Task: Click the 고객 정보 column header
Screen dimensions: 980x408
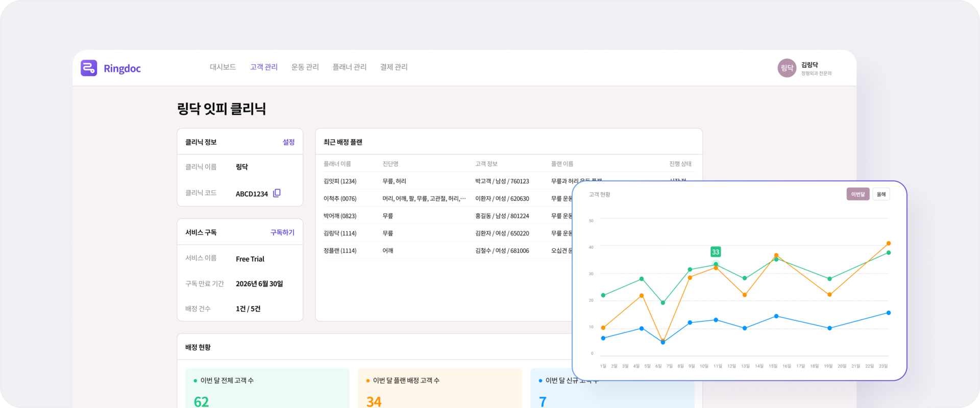Action: click(486, 164)
